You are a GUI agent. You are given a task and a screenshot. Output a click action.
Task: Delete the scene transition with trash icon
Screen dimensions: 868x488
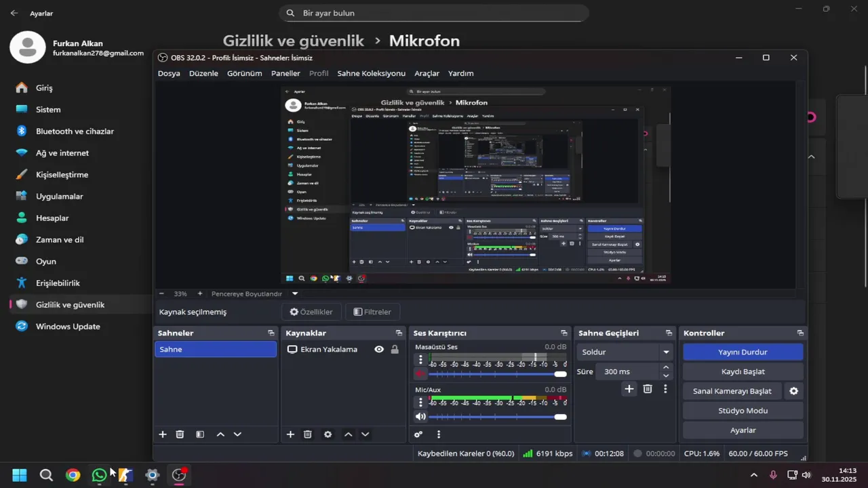(x=648, y=388)
